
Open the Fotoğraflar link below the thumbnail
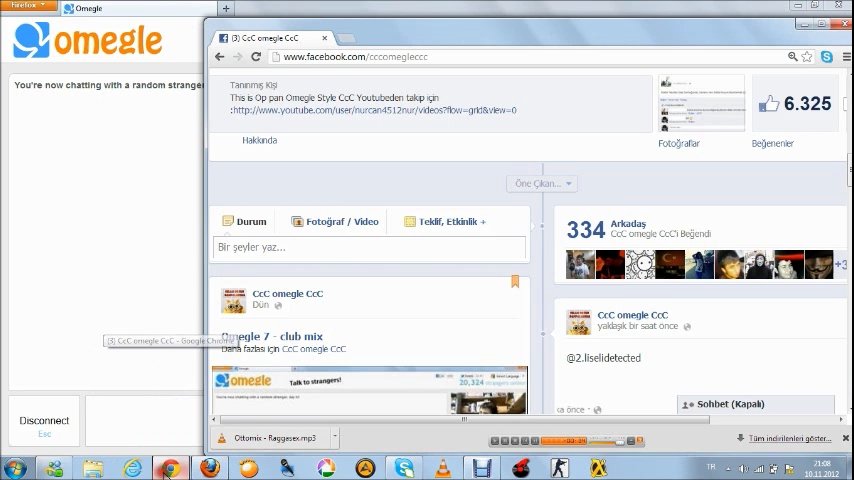tap(679, 143)
